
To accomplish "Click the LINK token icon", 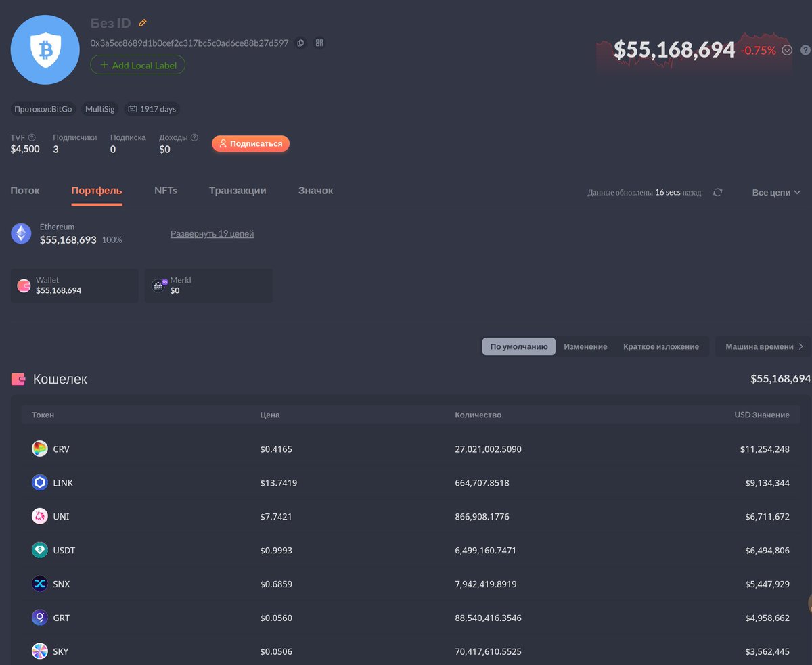I will coord(40,482).
